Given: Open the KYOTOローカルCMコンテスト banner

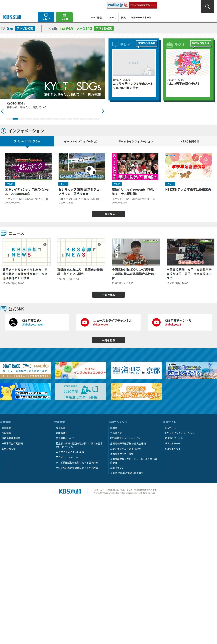Looking at the screenshot, I should tap(136, 392).
